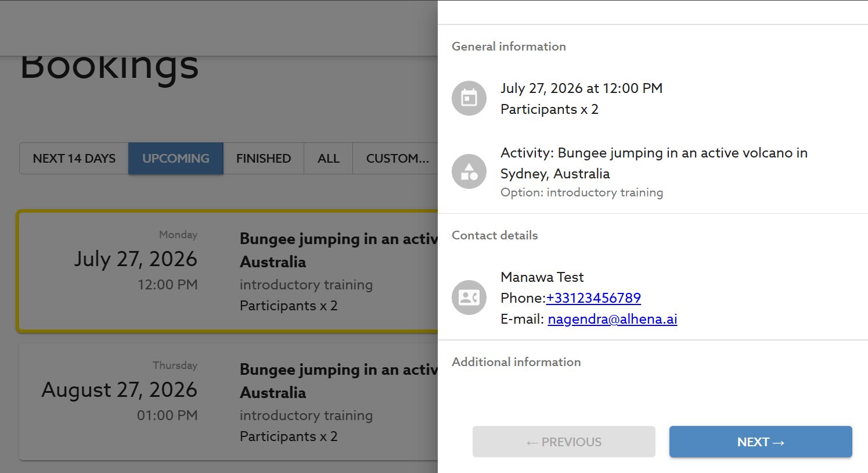The height and width of the screenshot is (473, 868).
Task: Select the August 27, 2026 booking card
Action: pos(229,402)
